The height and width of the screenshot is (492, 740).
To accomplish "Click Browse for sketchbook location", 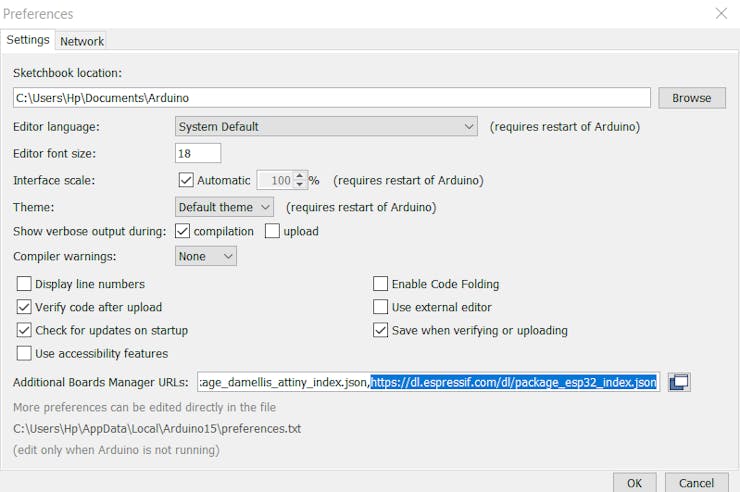I will pos(691,98).
